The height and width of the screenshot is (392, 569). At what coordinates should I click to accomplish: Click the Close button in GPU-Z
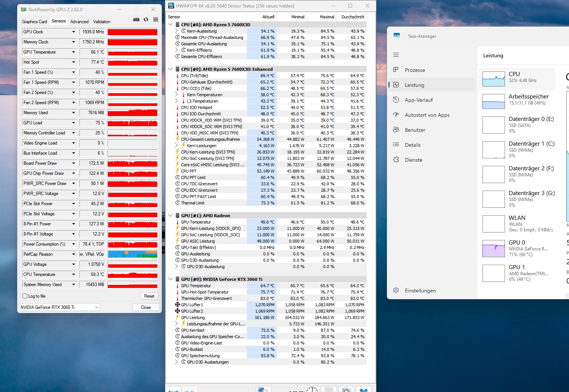click(x=146, y=307)
